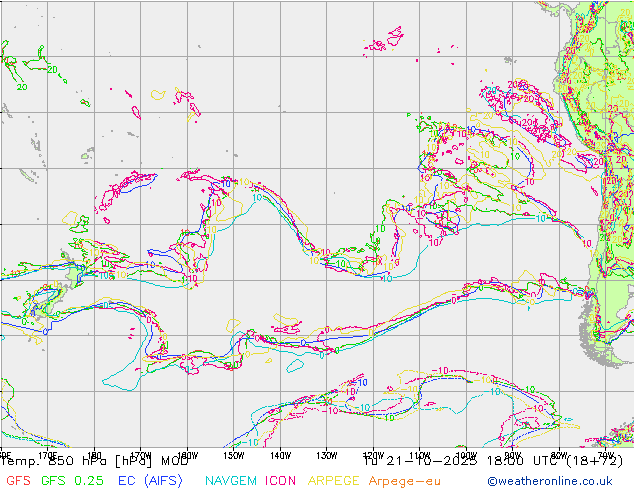Screen dimensions: 634x490
Task: Select the magenta ICON legend label
Action: click(x=280, y=481)
